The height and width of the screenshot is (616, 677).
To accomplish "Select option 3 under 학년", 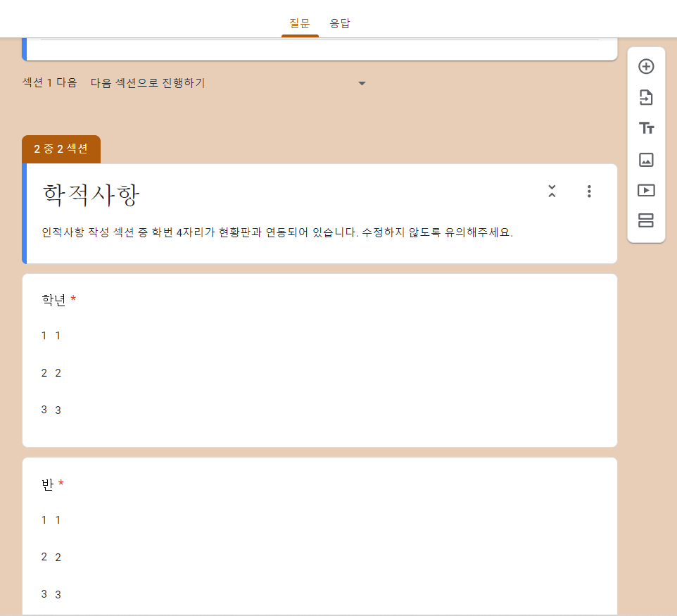I will 51,410.
